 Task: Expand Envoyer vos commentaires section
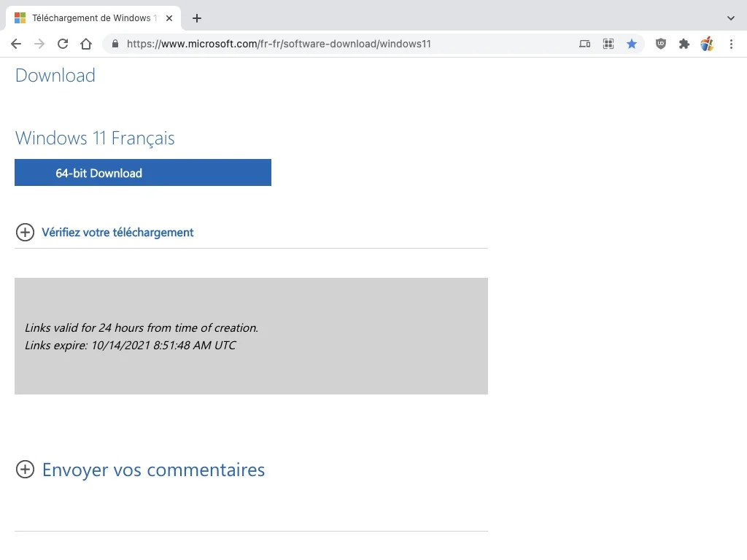[x=25, y=470]
